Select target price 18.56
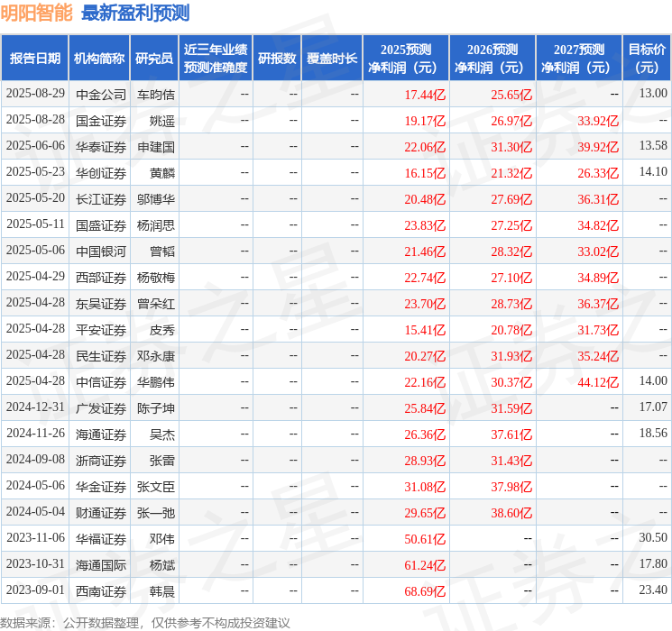The height and width of the screenshot is (631, 672). click(653, 433)
